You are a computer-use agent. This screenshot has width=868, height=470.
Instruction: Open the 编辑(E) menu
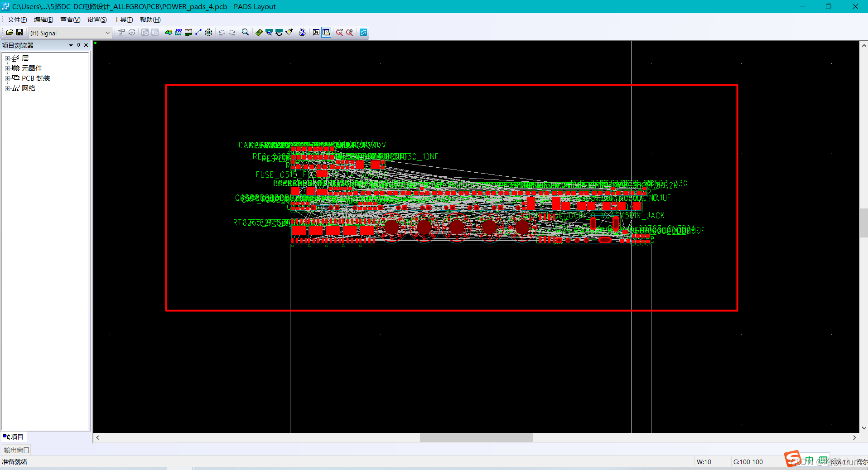point(43,19)
